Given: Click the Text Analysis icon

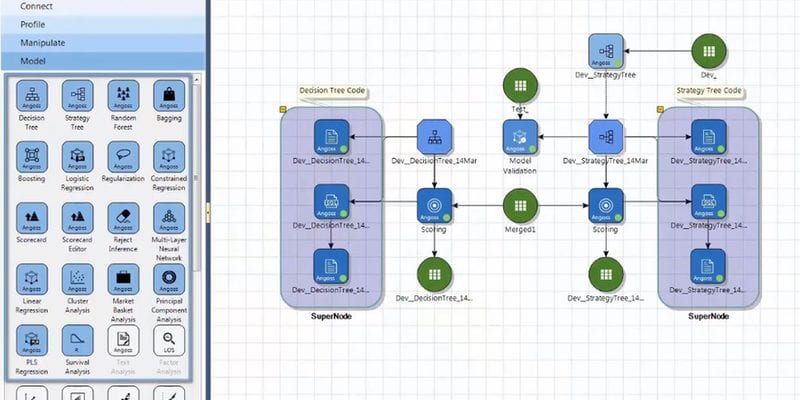Looking at the screenshot, I should click(123, 340).
